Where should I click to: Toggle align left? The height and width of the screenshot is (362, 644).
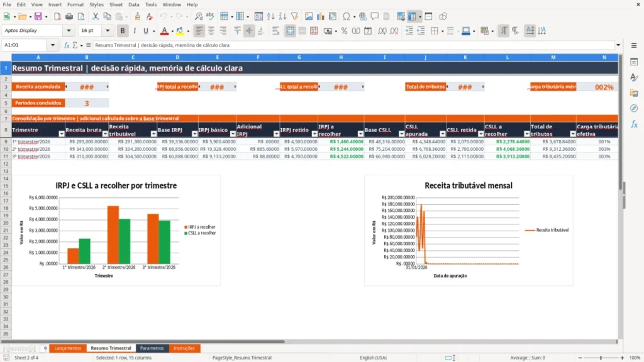(x=199, y=31)
